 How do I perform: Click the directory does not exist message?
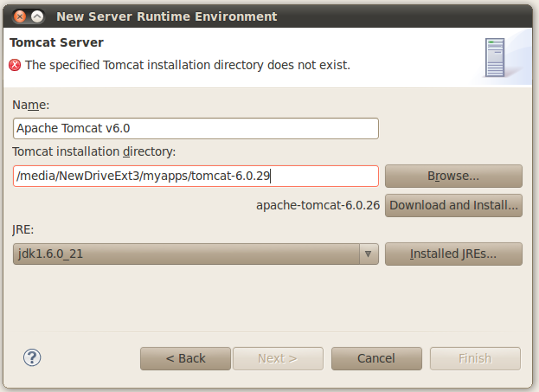(x=188, y=65)
